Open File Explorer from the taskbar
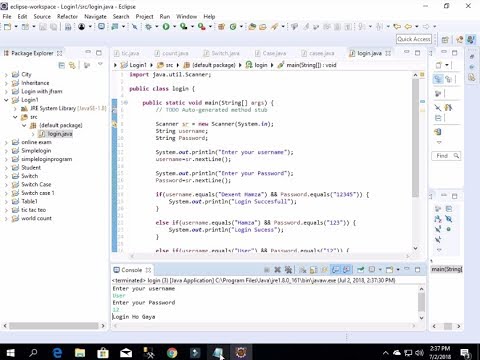480x360 pixels. point(80,353)
